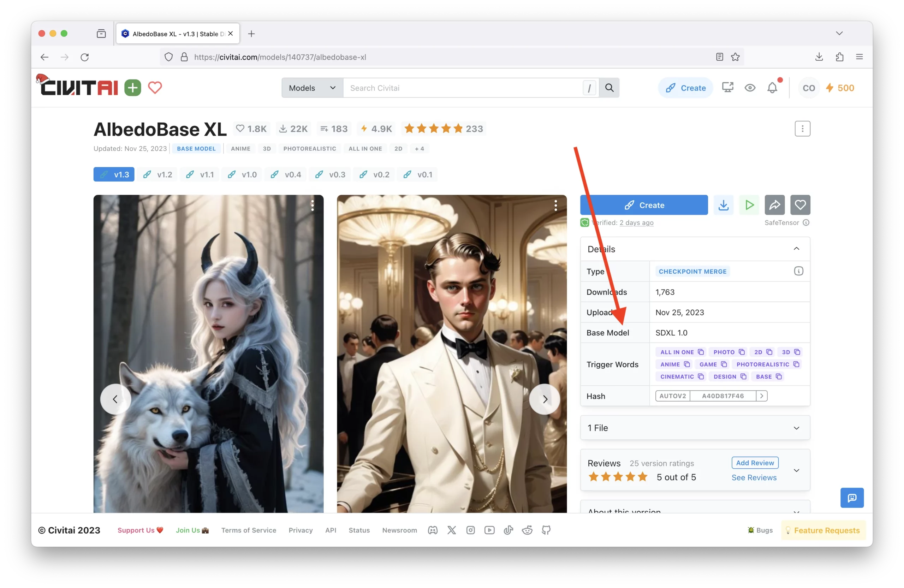Image resolution: width=904 pixels, height=588 pixels.
Task: Expand the Reviews section chevron
Action: point(797,470)
